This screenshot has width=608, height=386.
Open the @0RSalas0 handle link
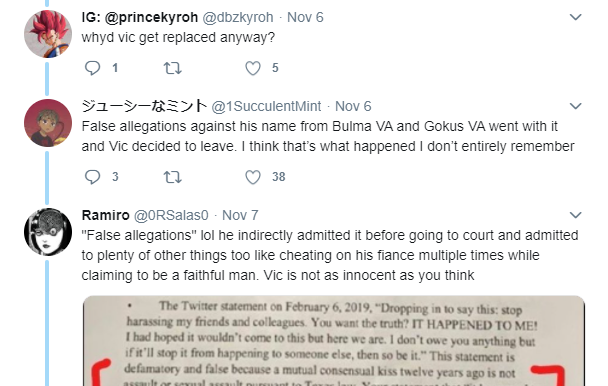(x=171, y=215)
